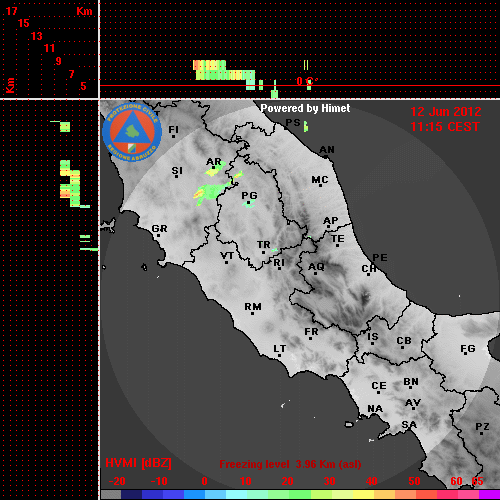500x500 pixels.
Task: Click the 11 km height label
Action: pyautogui.click(x=49, y=48)
